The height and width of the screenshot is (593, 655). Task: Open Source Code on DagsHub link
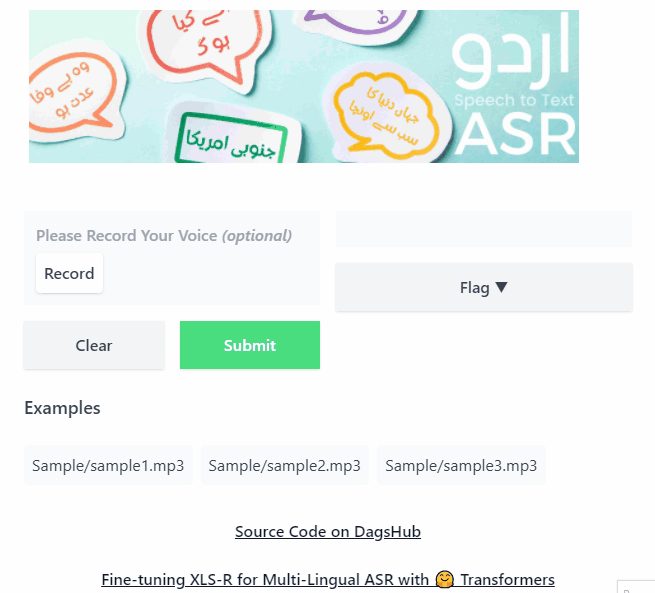328,532
